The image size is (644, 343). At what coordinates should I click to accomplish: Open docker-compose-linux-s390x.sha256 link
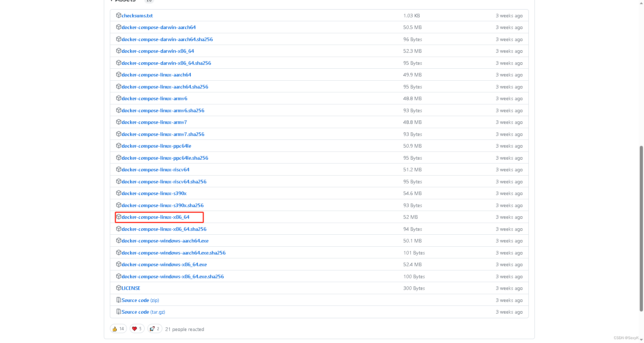[x=163, y=205]
